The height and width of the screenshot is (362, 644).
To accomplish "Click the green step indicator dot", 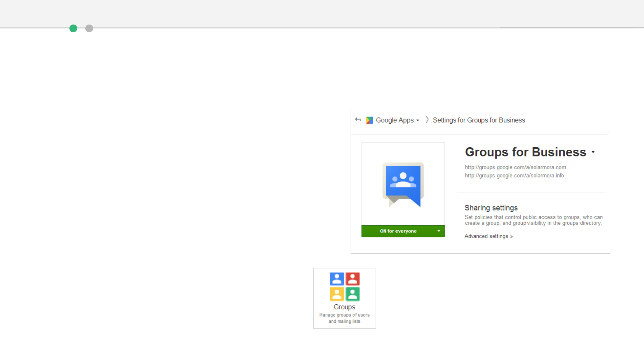I will [73, 28].
